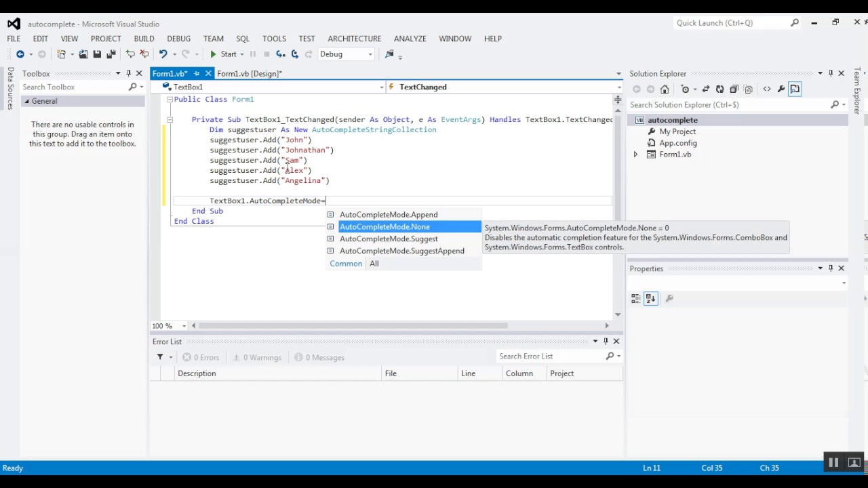868x488 pixels.
Task: Open the ANALYZE menu
Action: [x=410, y=39]
